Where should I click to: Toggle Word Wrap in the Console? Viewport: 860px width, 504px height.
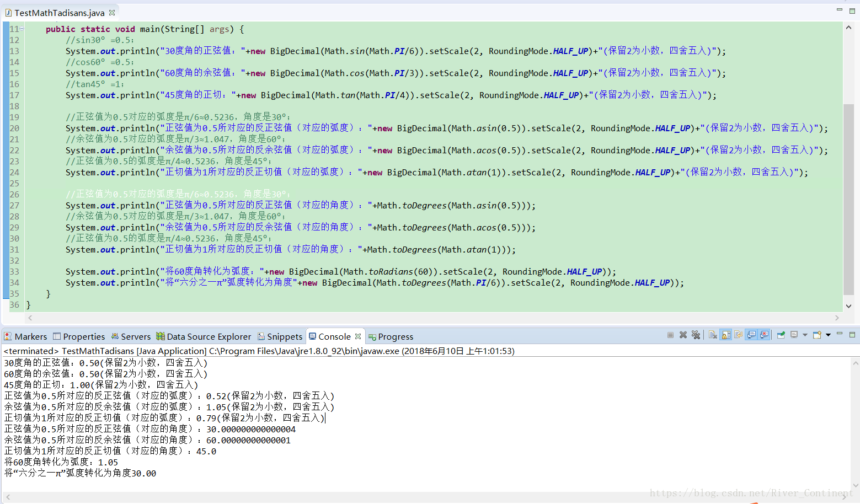tap(738, 335)
